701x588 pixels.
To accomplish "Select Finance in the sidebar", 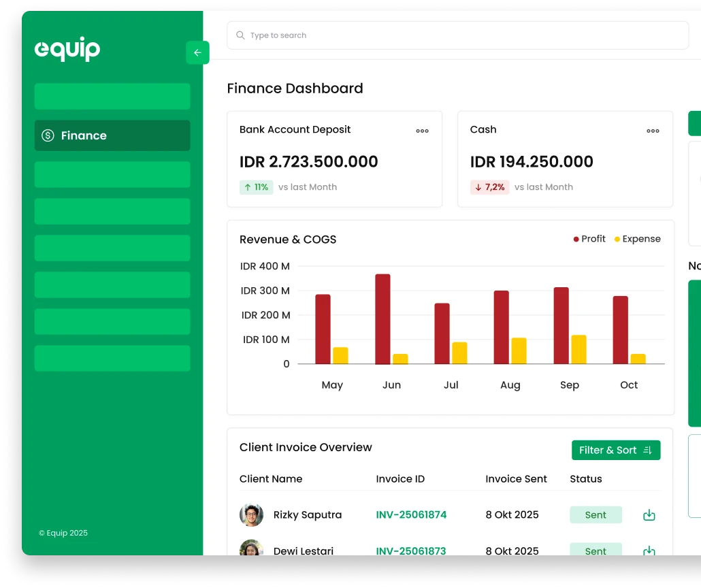I will click(x=112, y=135).
